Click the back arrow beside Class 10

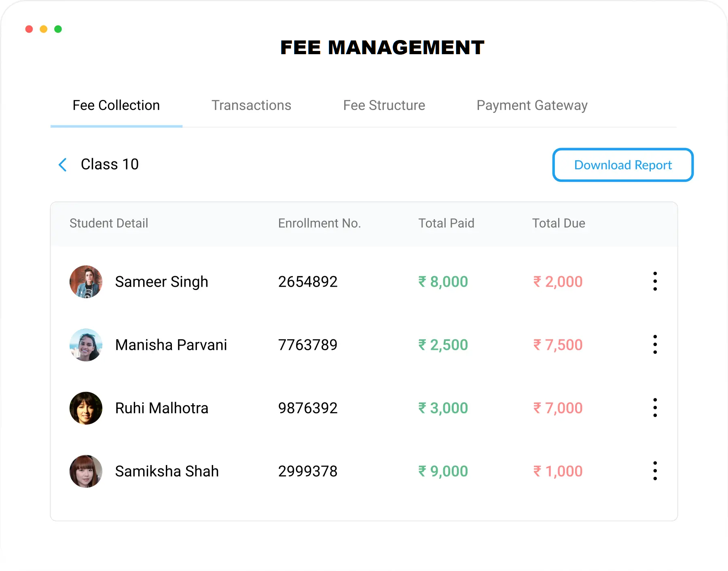point(63,165)
